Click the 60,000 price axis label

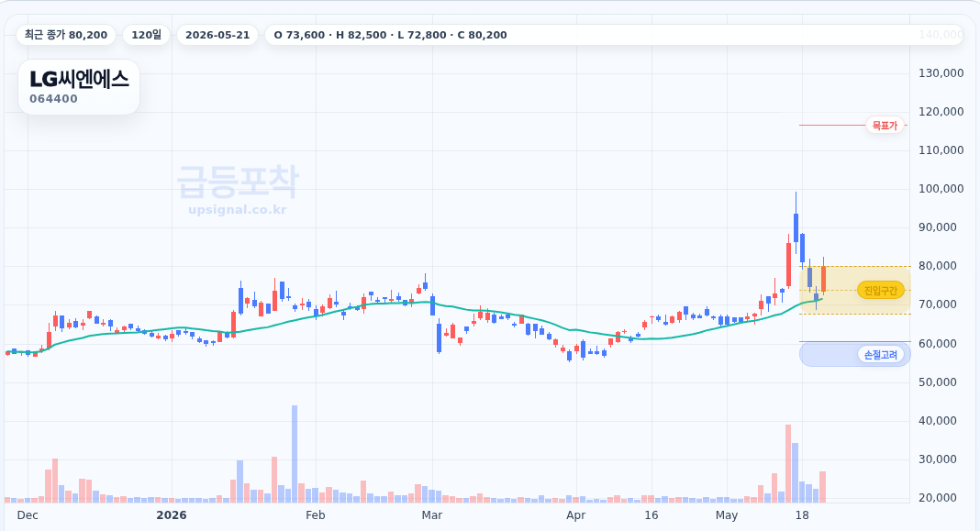click(x=938, y=343)
